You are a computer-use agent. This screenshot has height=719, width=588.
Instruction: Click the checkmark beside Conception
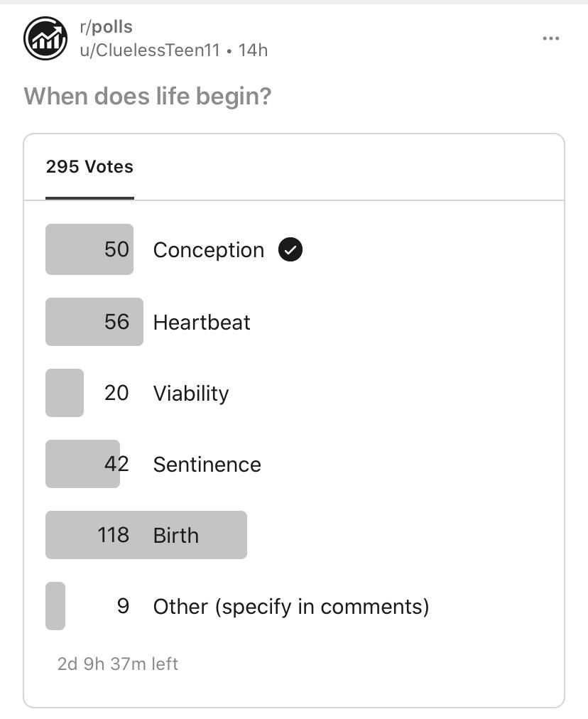click(x=290, y=250)
